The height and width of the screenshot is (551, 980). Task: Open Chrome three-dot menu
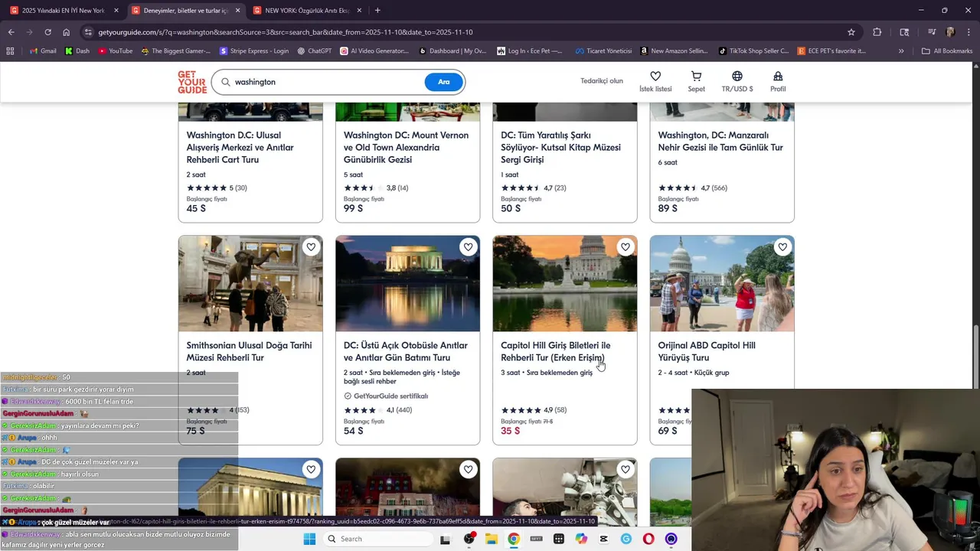point(969,32)
